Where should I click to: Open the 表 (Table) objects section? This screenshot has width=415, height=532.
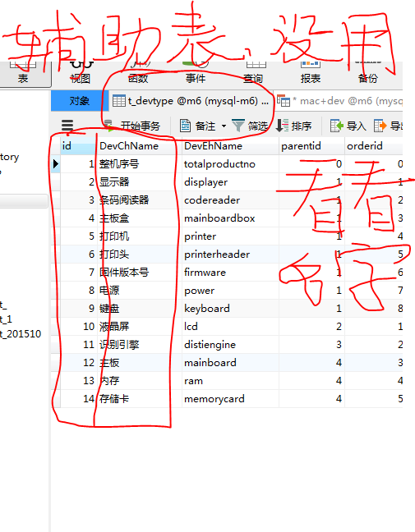[x=23, y=74]
